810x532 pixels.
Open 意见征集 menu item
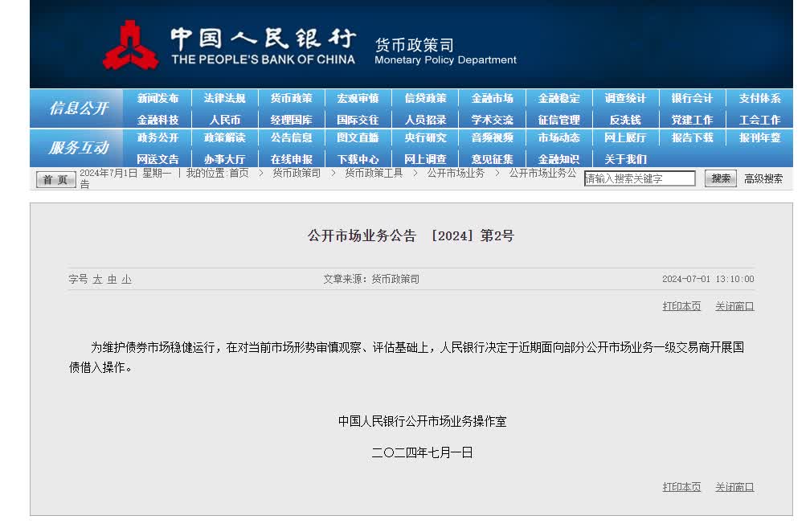(x=492, y=159)
